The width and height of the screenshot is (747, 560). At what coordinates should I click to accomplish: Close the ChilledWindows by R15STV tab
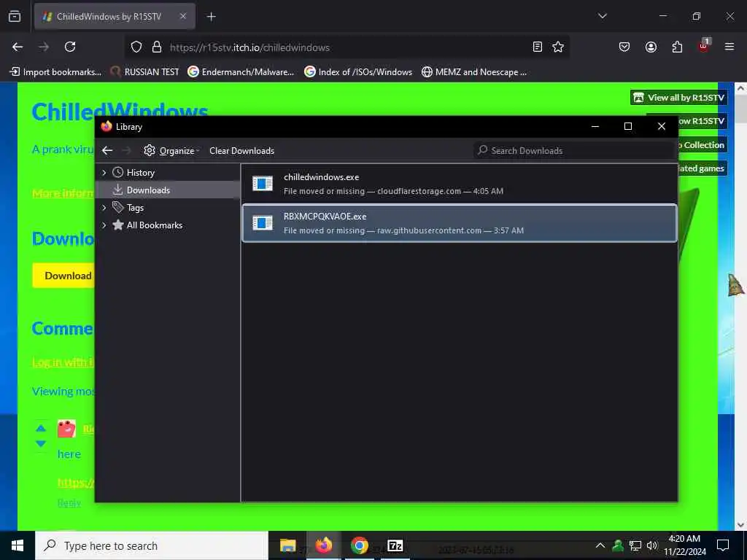(x=183, y=16)
